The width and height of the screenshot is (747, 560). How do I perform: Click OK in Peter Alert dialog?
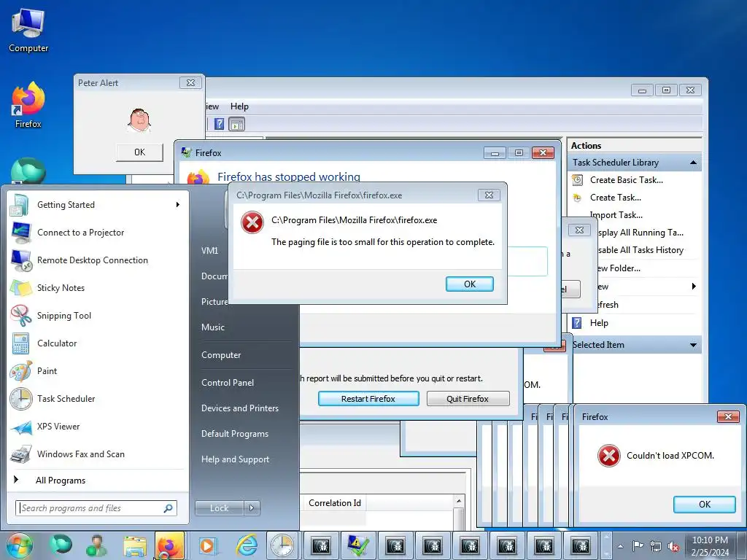(139, 152)
